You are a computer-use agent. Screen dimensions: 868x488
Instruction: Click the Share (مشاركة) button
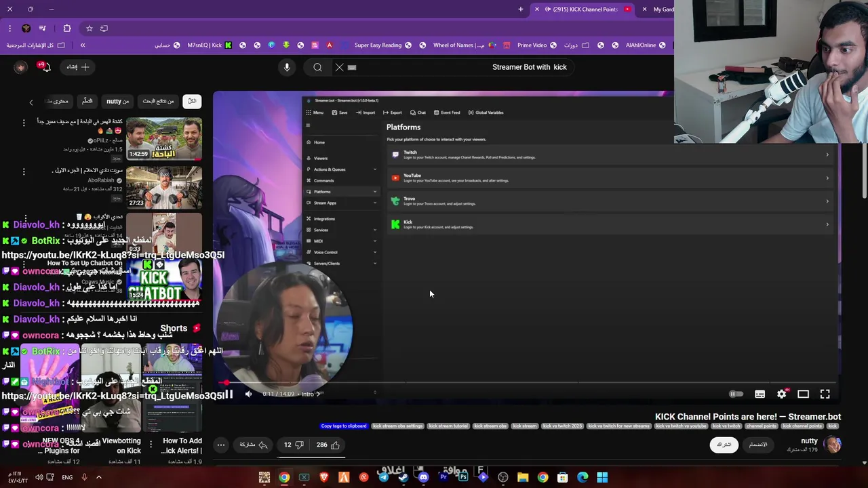(252, 445)
